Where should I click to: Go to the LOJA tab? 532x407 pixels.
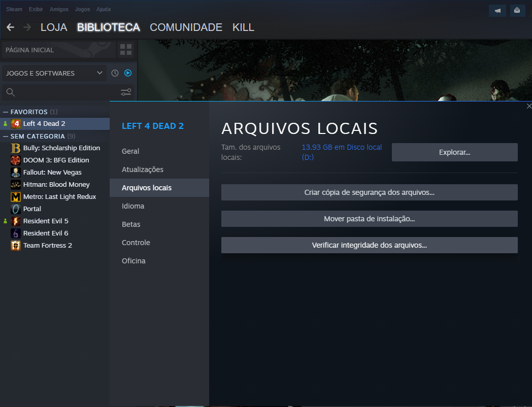tap(54, 27)
